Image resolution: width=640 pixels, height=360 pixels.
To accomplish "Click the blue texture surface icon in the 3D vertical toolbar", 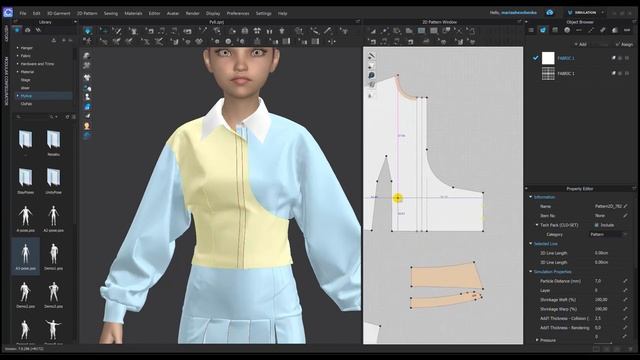I will (87, 107).
